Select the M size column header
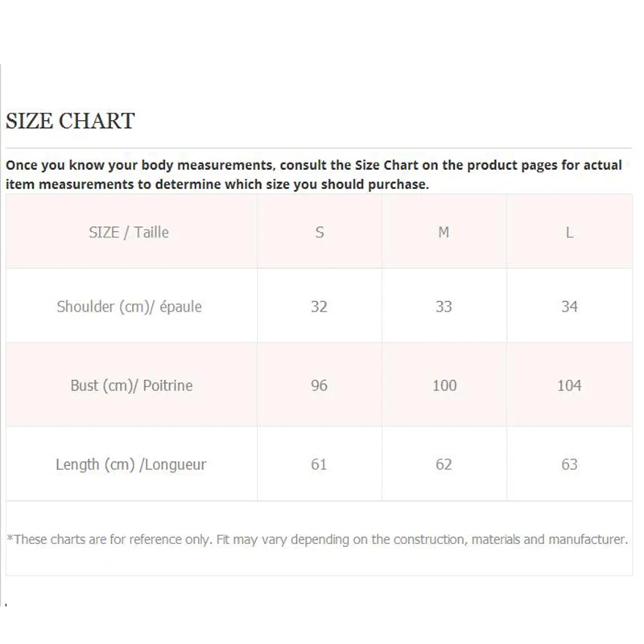The height and width of the screenshot is (644, 644). [444, 233]
